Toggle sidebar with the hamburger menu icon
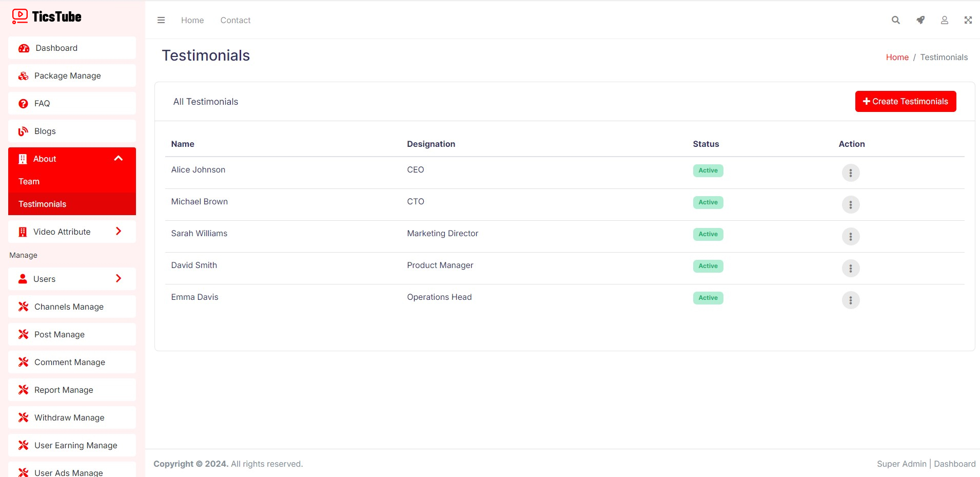 pyautogui.click(x=161, y=20)
